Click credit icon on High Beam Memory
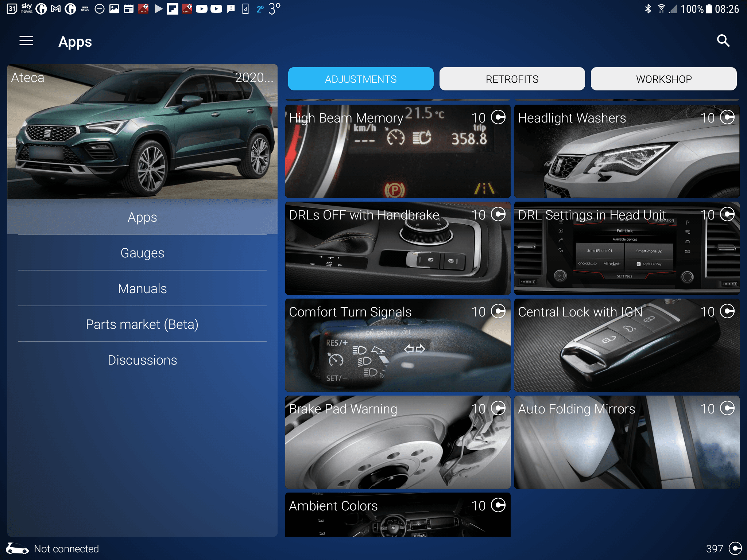The image size is (747, 560). pyautogui.click(x=498, y=117)
